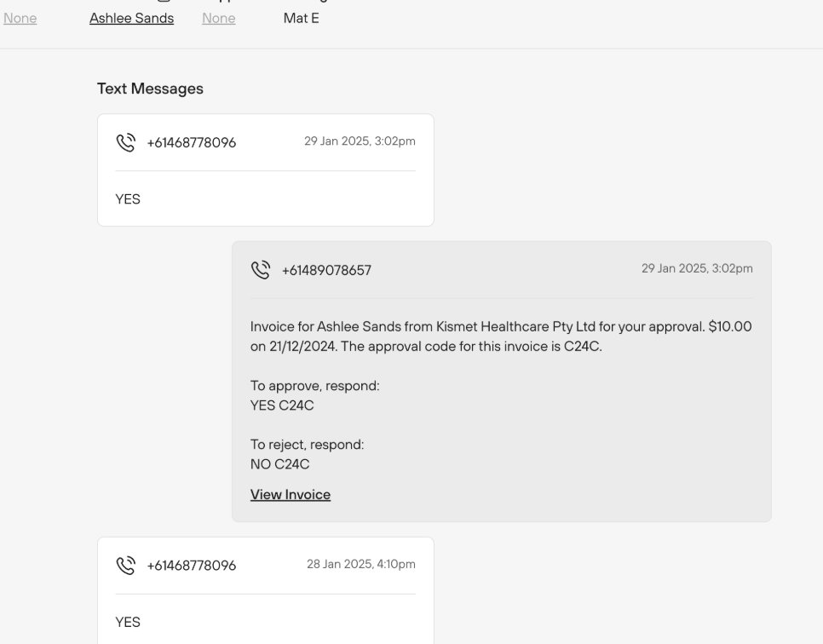Click phone icon on 28 Jan 4:10pm message

click(x=126, y=566)
